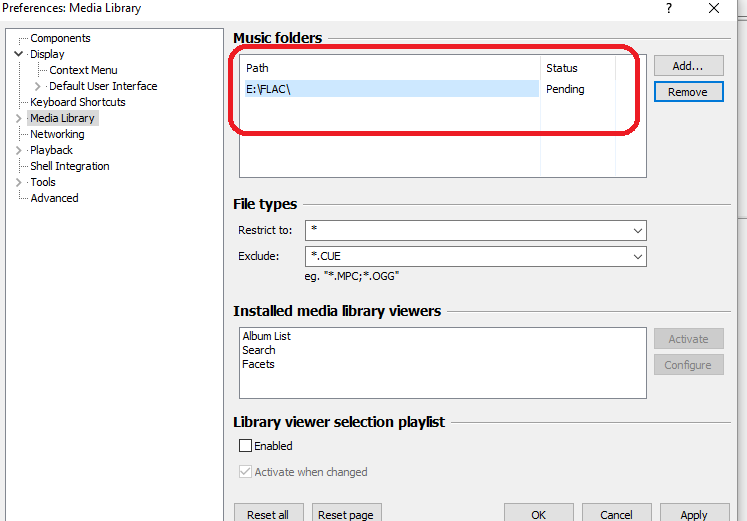The width and height of the screenshot is (747, 521).
Task: Remove the selected music folder
Action: [x=688, y=92]
